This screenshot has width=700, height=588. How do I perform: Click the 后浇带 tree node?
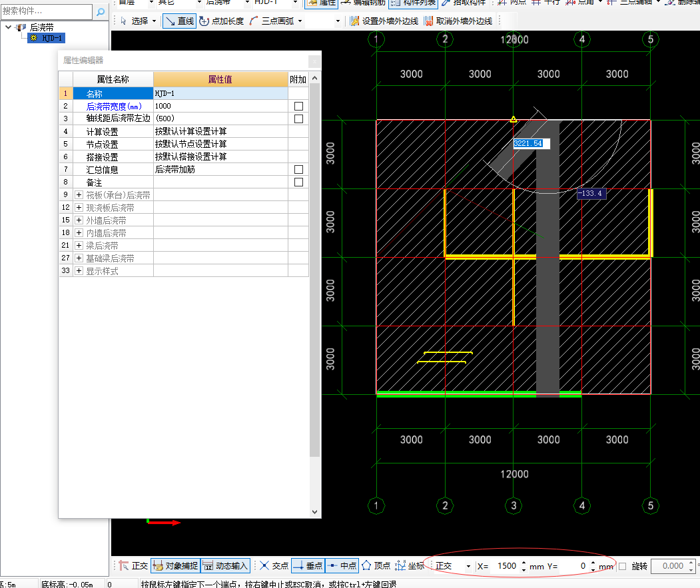click(x=41, y=27)
